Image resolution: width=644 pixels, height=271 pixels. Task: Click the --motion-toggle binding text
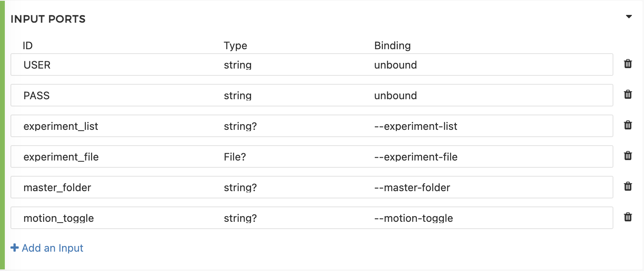point(413,218)
